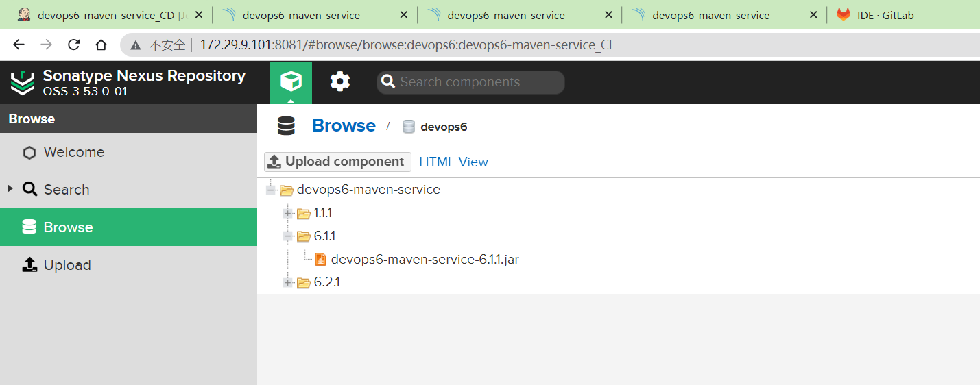The height and width of the screenshot is (385, 980).
Task: Click the 1.1.1 folder icon
Action: tap(304, 214)
